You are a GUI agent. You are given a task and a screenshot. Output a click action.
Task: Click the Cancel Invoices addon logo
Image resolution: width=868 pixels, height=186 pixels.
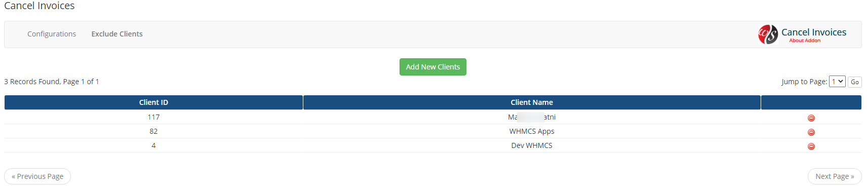click(x=768, y=34)
